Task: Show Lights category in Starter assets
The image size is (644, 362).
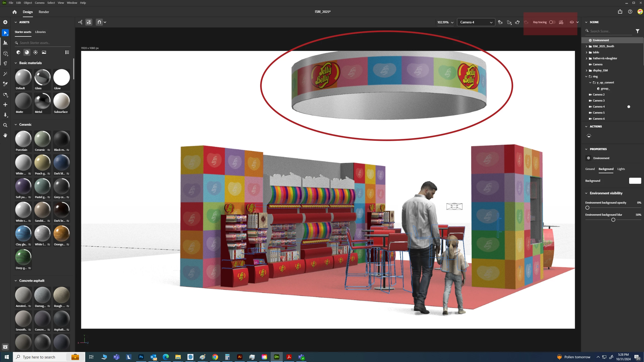Action: 35,52
